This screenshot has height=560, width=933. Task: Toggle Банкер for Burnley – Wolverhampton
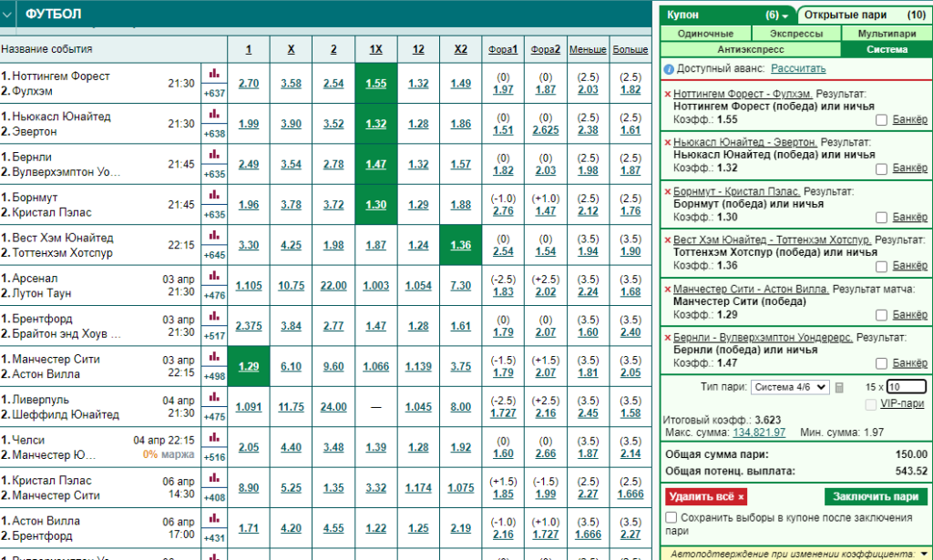pos(881,363)
